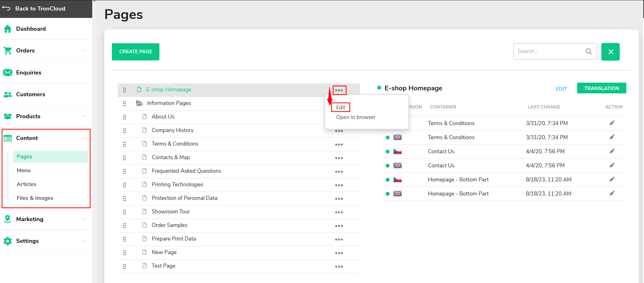The height and width of the screenshot is (283, 644).
Task: Click Information Pages folder icon
Action: tap(139, 103)
